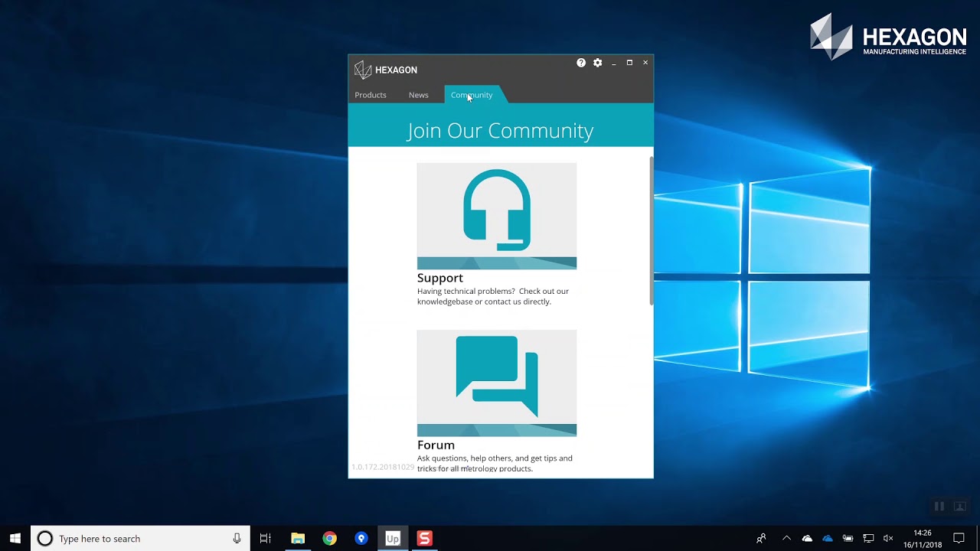Screen dimensions: 980x551
Task: Click the Cortana search box
Action: [x=140, y=539]
